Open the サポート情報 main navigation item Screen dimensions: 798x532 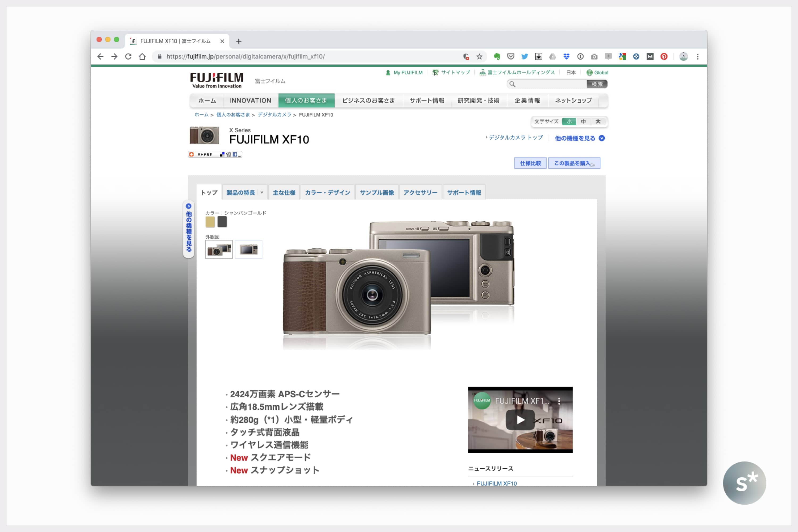click(427, 101)
